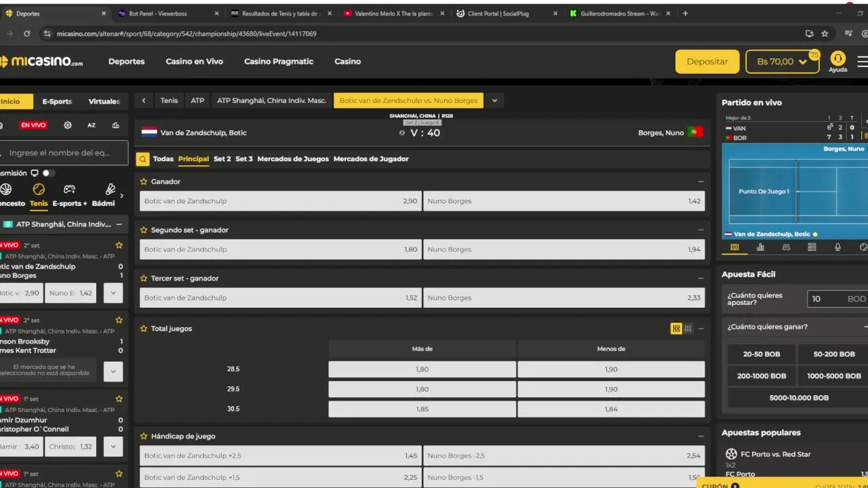Open the Bs 70,00 balance dropdown
Viewport: 868px width, 488px height.
783,62
